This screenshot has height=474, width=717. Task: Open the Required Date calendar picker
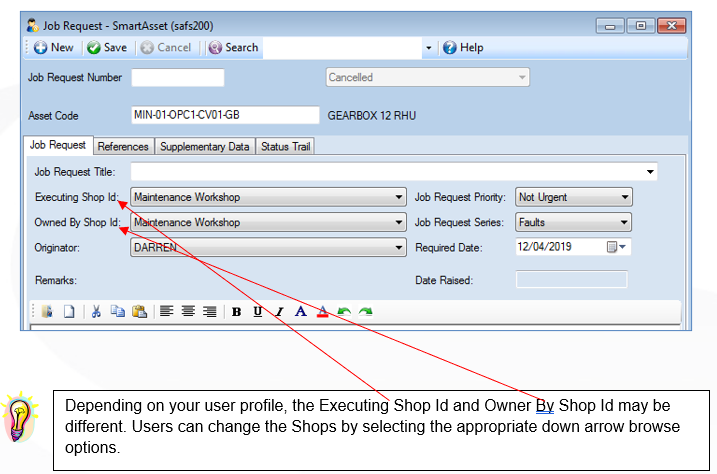[x=616, y=247]
